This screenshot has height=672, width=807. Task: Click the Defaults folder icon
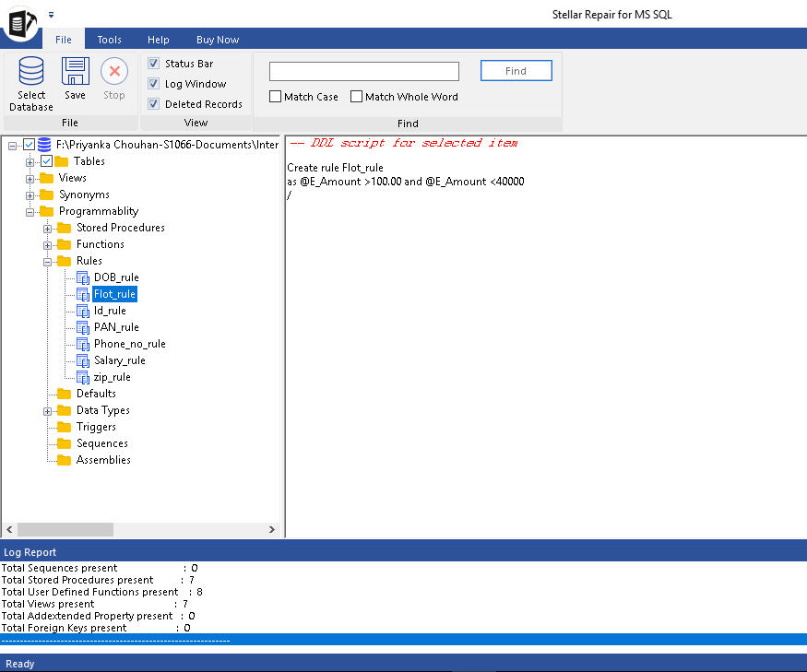point(64,394)
